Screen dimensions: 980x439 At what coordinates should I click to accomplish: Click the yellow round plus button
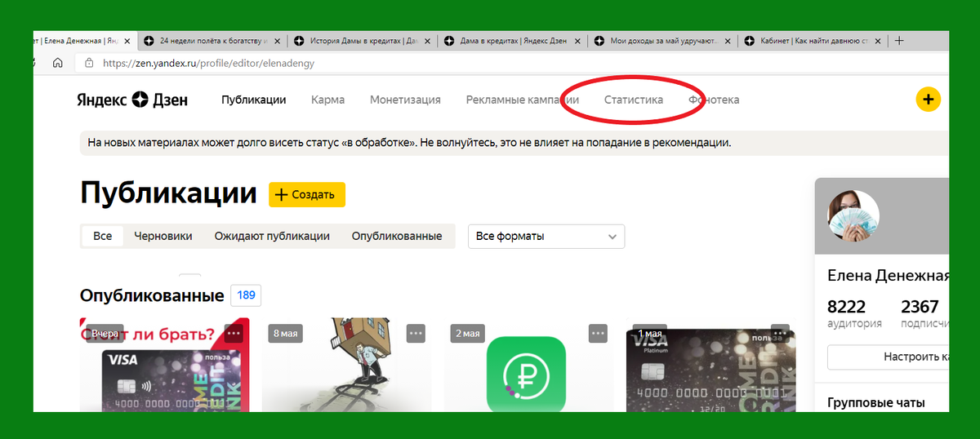click(x=928, y=100)
